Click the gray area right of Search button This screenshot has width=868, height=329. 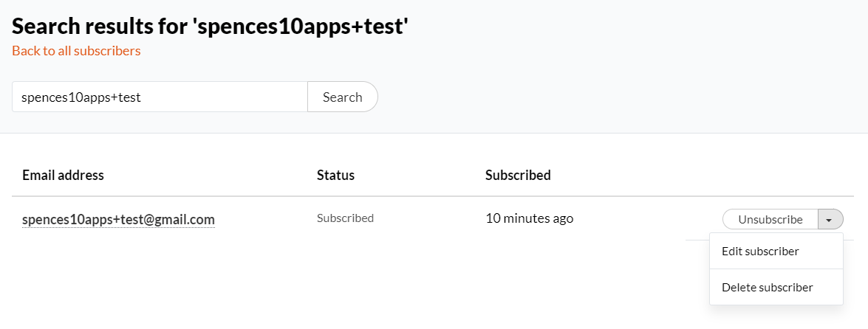591,97
